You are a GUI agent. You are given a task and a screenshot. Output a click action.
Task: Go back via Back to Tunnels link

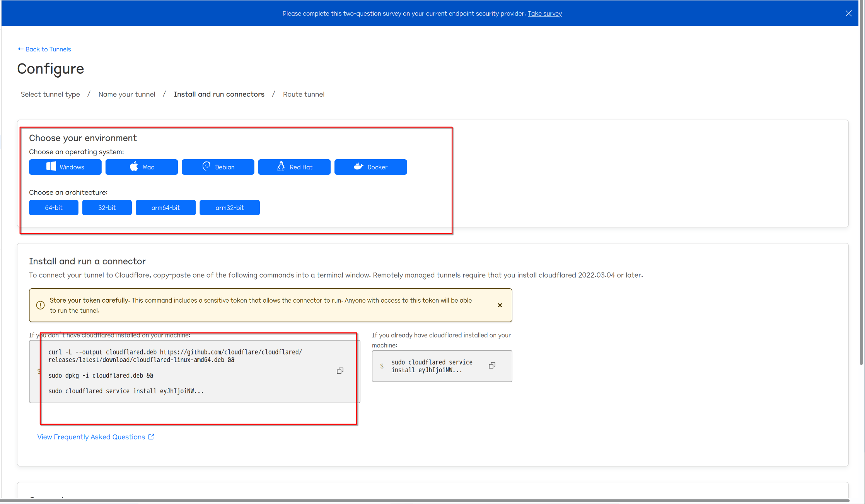44,49
